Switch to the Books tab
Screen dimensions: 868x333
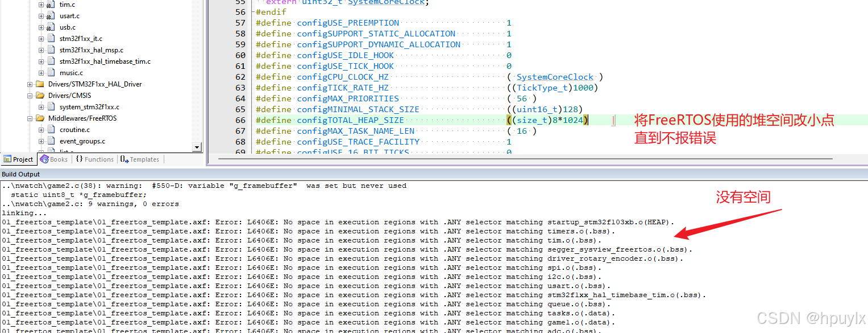click(x=54, y=159)
